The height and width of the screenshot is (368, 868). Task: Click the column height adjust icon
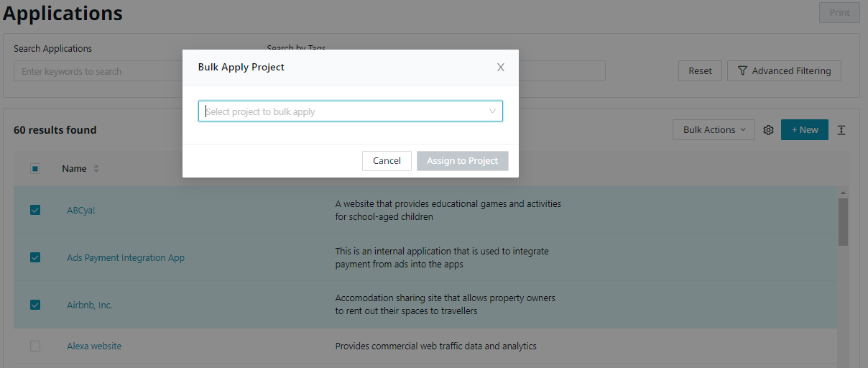841,130
